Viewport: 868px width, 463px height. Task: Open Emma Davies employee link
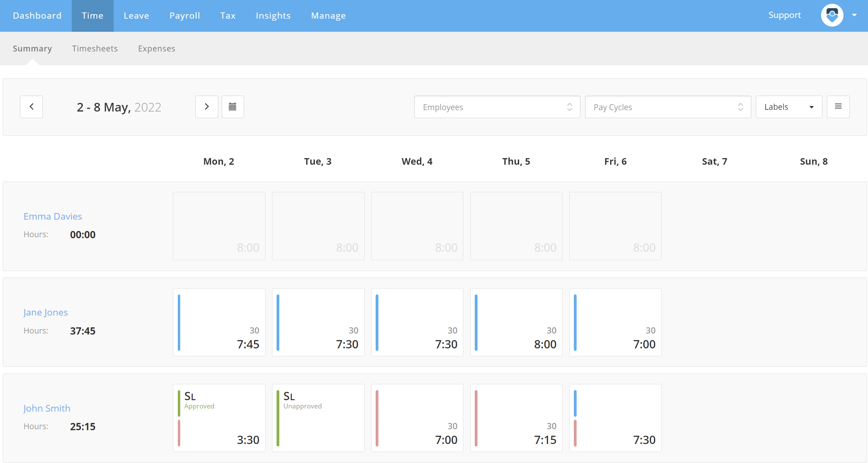(53, 216)
